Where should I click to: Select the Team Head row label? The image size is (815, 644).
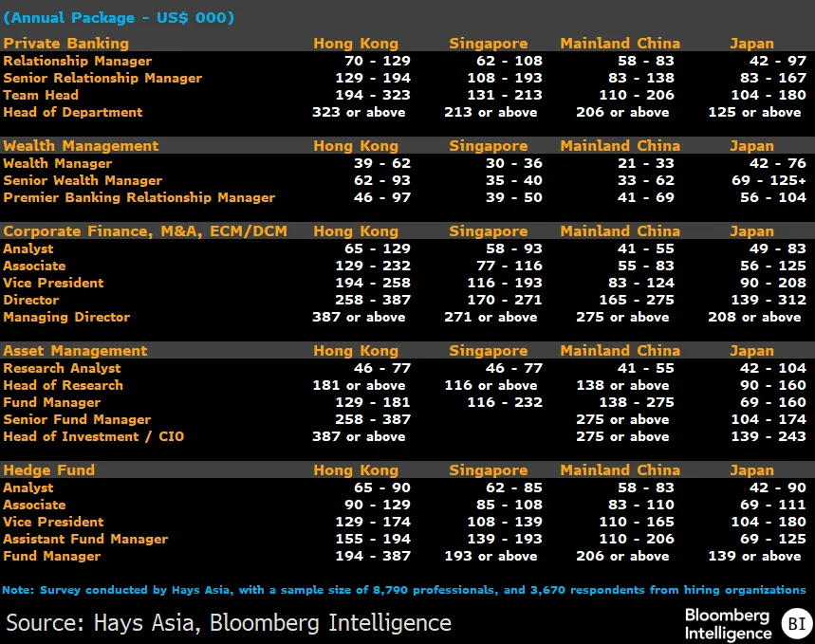click(x=41, y=95)
